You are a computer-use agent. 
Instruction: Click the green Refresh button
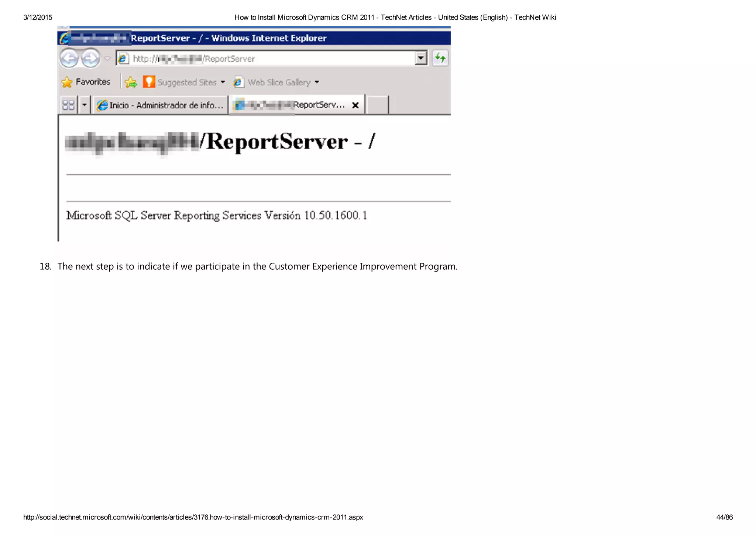click(440, 58)
